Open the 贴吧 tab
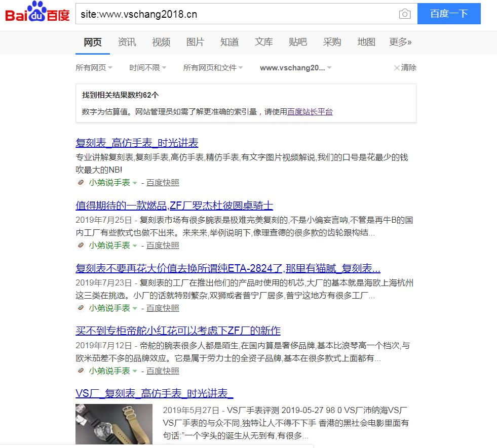 coord(298,42)
